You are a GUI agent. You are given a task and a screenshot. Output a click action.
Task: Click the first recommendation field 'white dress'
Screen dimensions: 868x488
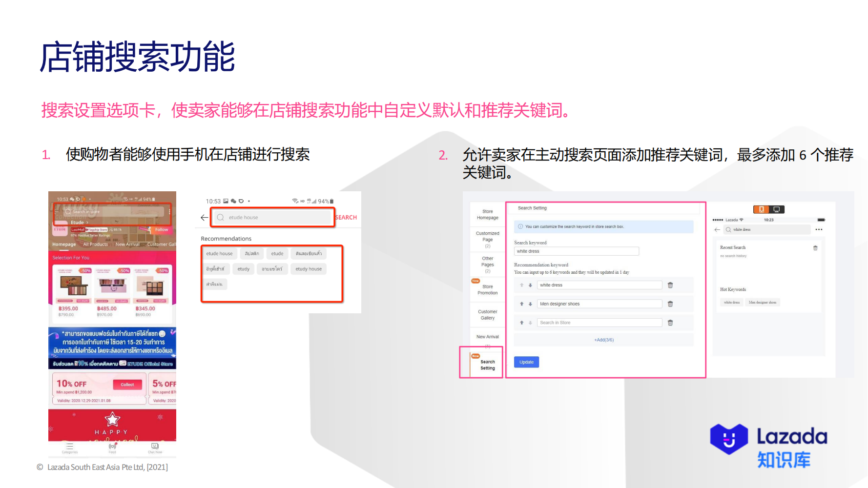599,285
